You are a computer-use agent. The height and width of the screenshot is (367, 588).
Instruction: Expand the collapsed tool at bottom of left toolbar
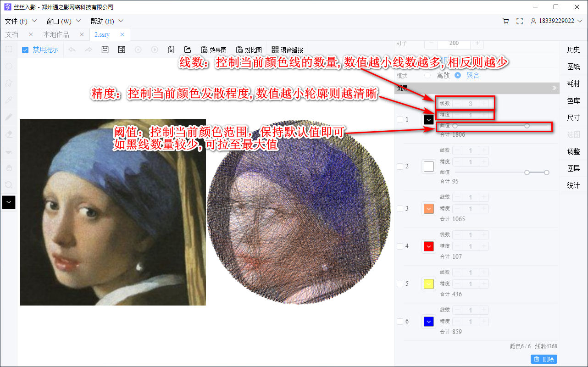[x=9, y=202]
